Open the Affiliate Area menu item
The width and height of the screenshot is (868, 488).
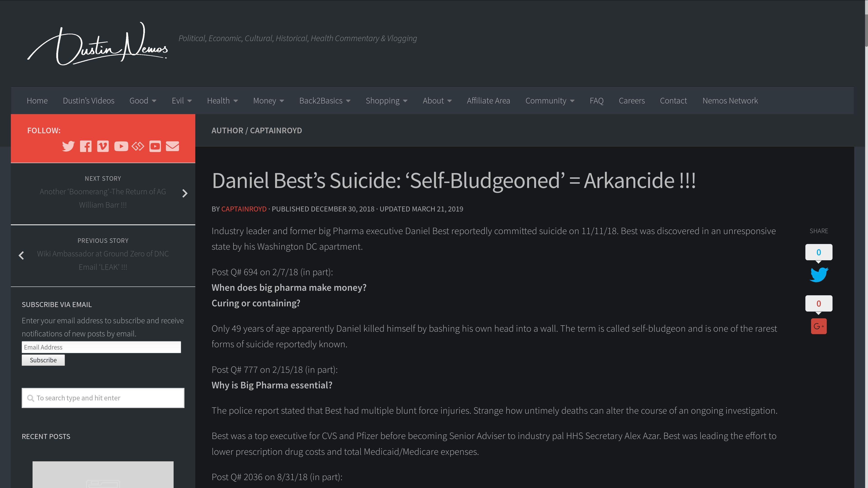click(x=488, y=101)
